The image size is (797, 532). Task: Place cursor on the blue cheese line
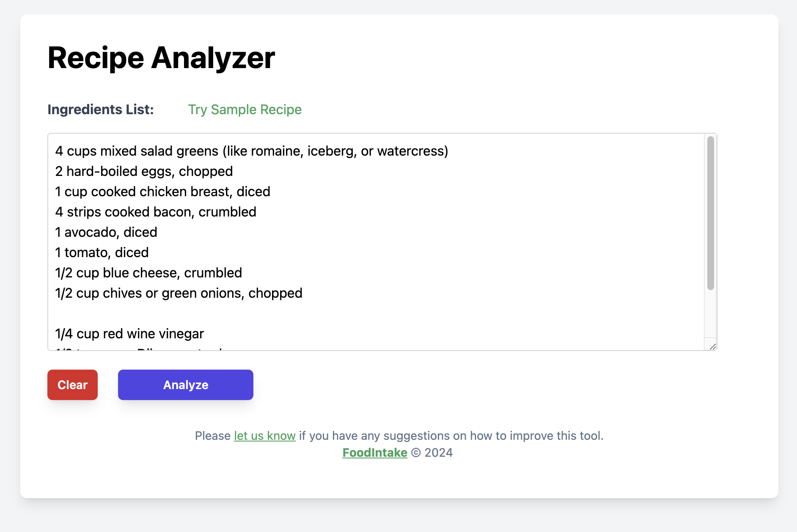(x=148, y=273)
